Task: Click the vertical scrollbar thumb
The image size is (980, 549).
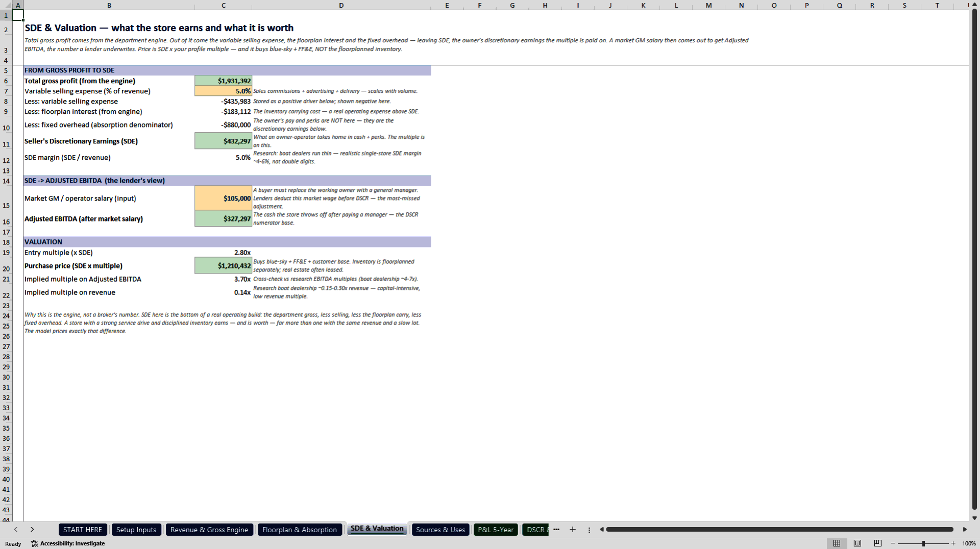Action: click(x=974, y=259)
